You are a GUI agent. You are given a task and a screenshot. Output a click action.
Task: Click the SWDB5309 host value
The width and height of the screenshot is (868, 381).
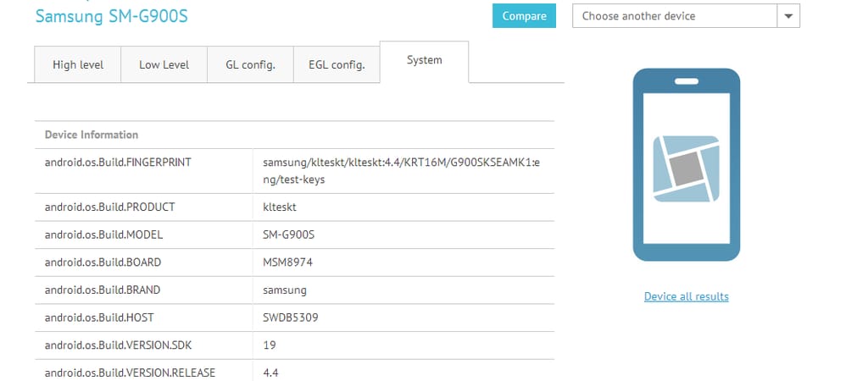tap(290, 317)
